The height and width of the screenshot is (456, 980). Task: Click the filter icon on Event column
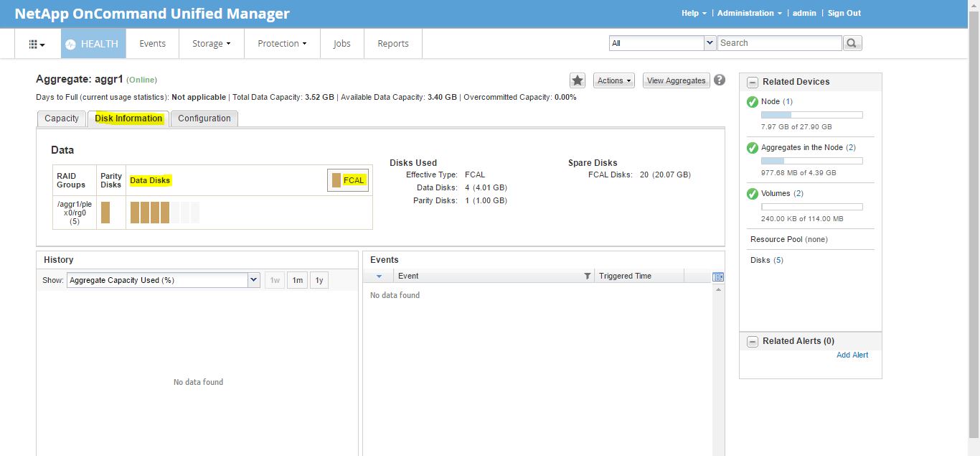pos(588,275)
